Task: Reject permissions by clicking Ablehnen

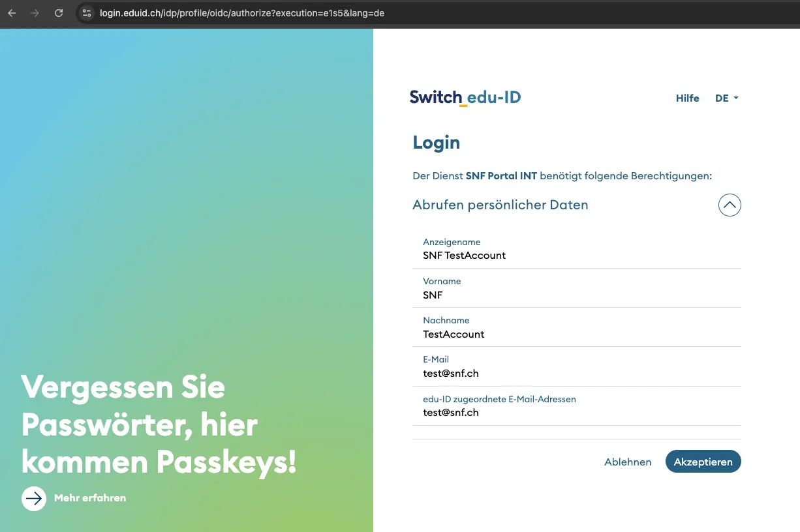Action: [x=628, y=462]
